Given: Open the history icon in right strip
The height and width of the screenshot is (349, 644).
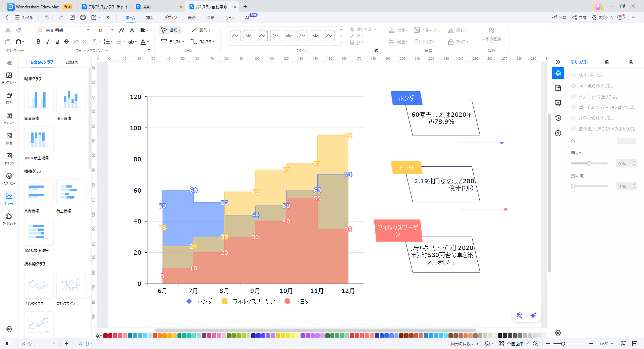Looking at the screenshot, I should tap(558, 118).
